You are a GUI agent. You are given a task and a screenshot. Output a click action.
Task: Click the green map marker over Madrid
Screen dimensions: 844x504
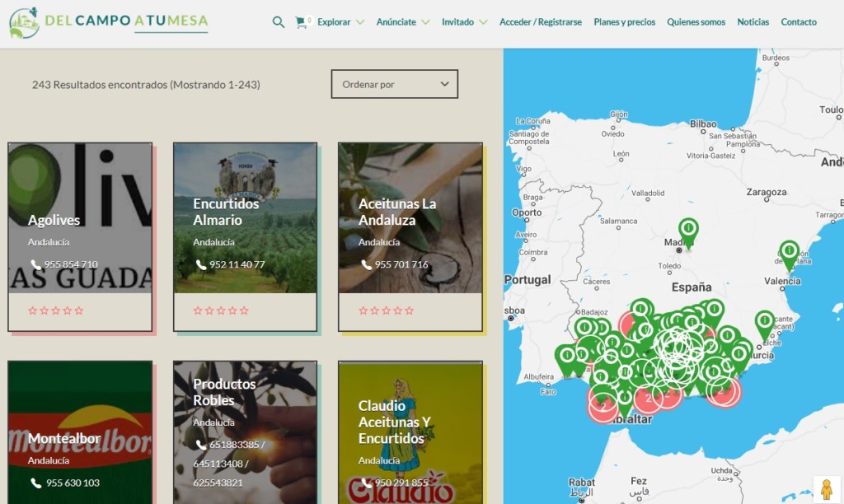click(688, 230)
